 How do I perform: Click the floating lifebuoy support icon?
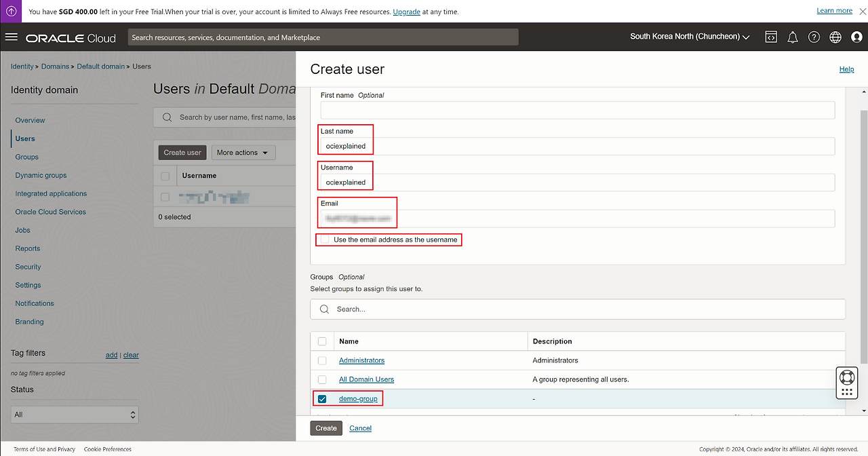click(846, 377)
